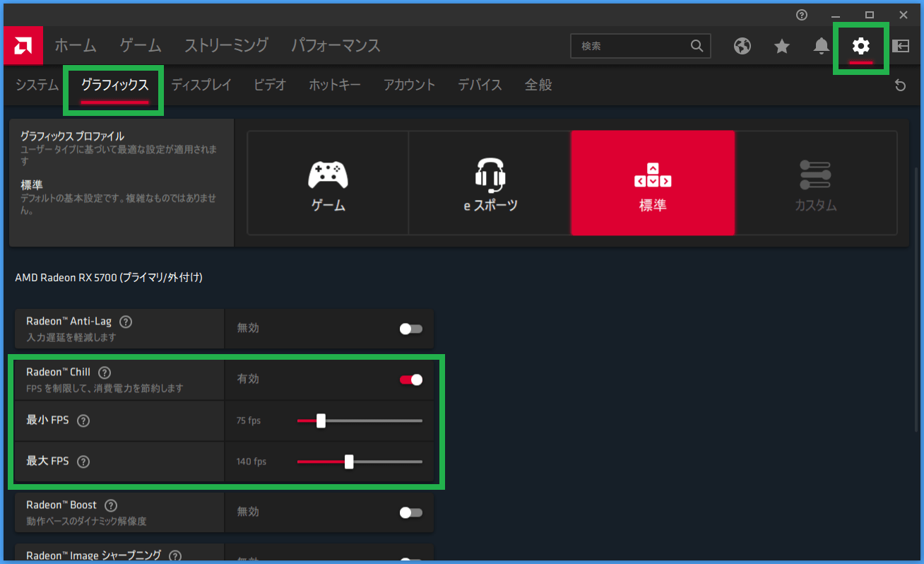Screen dimensions: 924x564
Task: Click the 75 fps value
Action: tap(248, 421)
